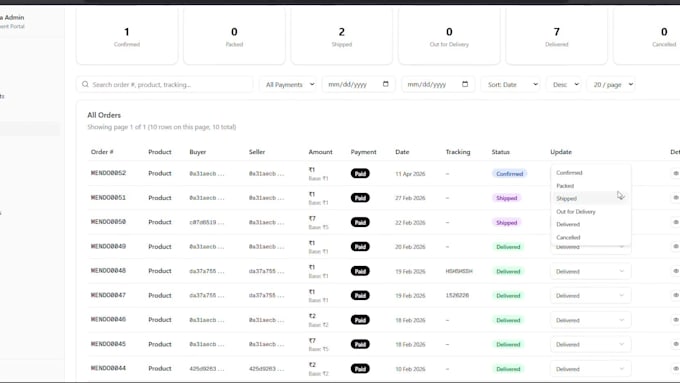The image size is (680, 383).
Task: Click the All Orders heading
Action: click(x=104, y=115)
